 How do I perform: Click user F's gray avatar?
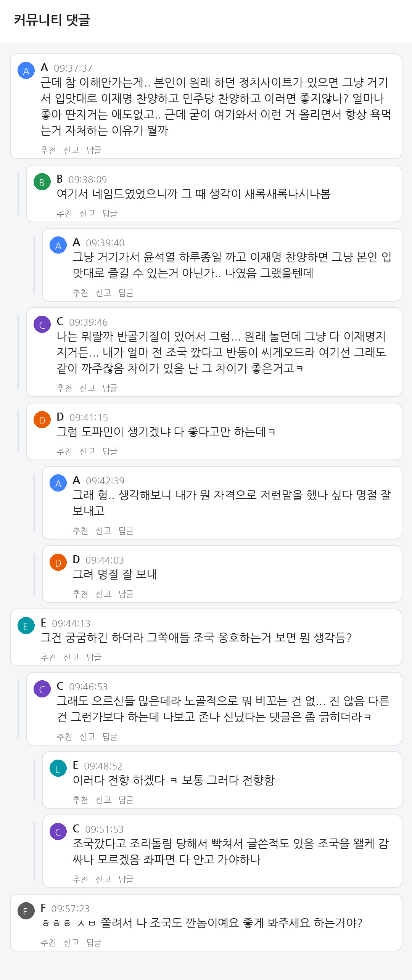[26, 911]
